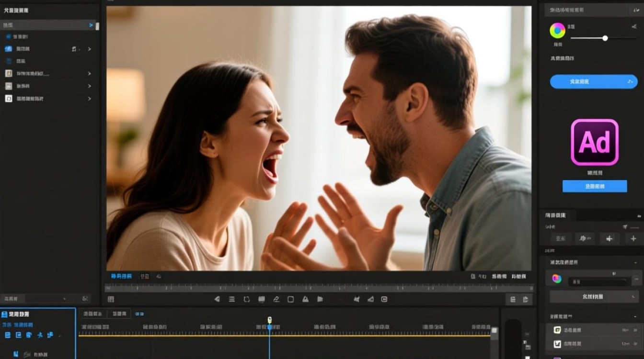Click the blue button under the Ad logo
The width and height of the screenshot is (644, 359).
click(595, 186)
